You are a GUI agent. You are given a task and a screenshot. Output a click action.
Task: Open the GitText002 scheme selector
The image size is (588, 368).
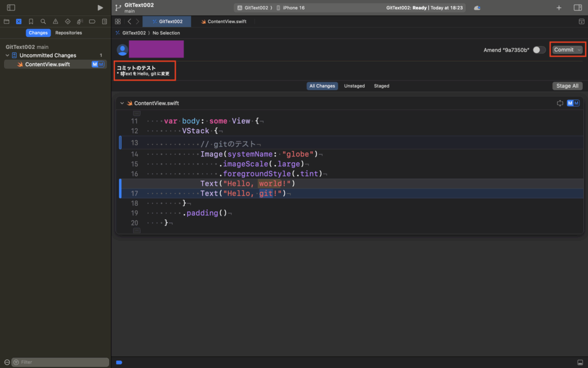click(x=256, y=8)
